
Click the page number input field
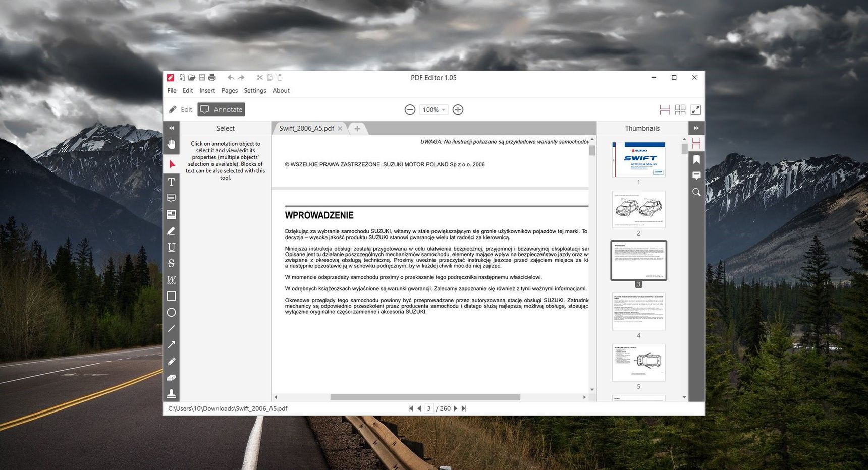[x=429, y=409]
